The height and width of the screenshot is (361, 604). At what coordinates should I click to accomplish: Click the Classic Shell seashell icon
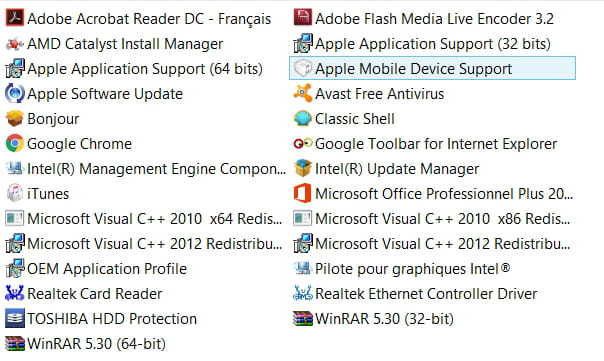pos(303,118)
